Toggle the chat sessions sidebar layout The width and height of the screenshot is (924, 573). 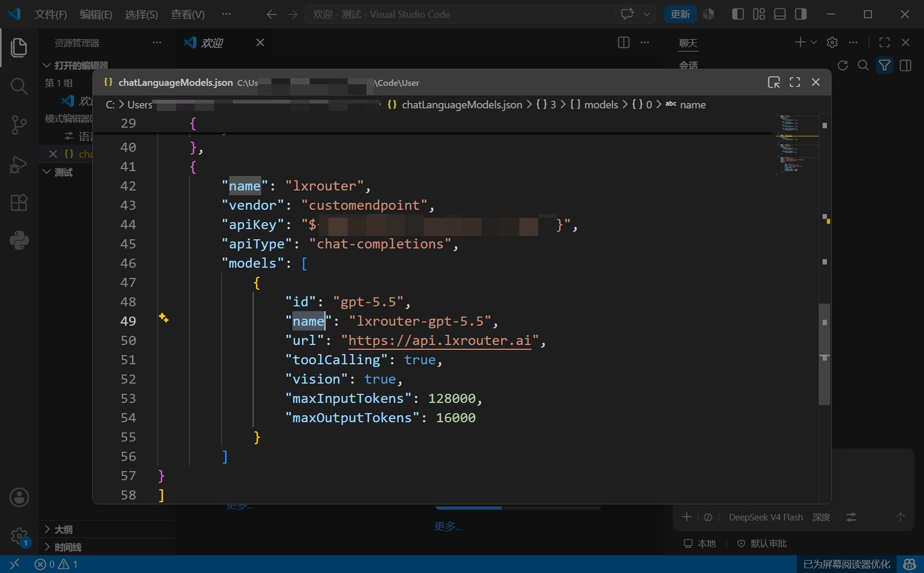point(905,65)
